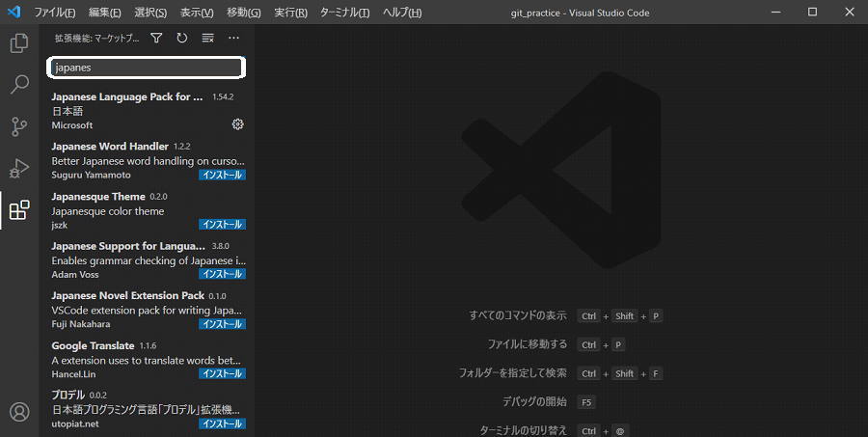Screen dimensions: 868x437
Task: Open the 編集(E) menu
Action: pos(105,13)
